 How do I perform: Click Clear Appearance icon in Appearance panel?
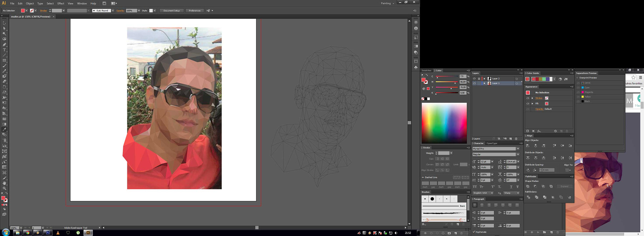point(555,131)
